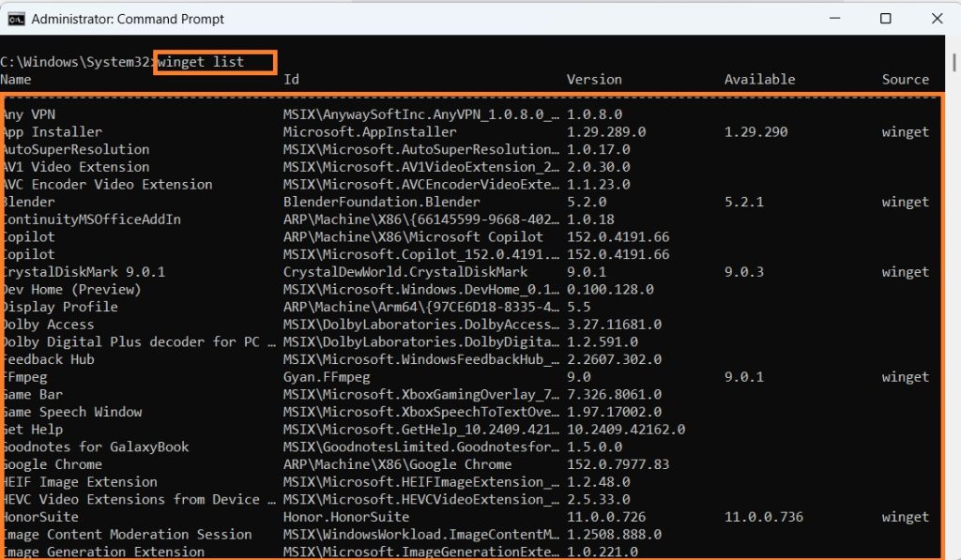Click version '0.100.128.0' of Dev Home

610,289
